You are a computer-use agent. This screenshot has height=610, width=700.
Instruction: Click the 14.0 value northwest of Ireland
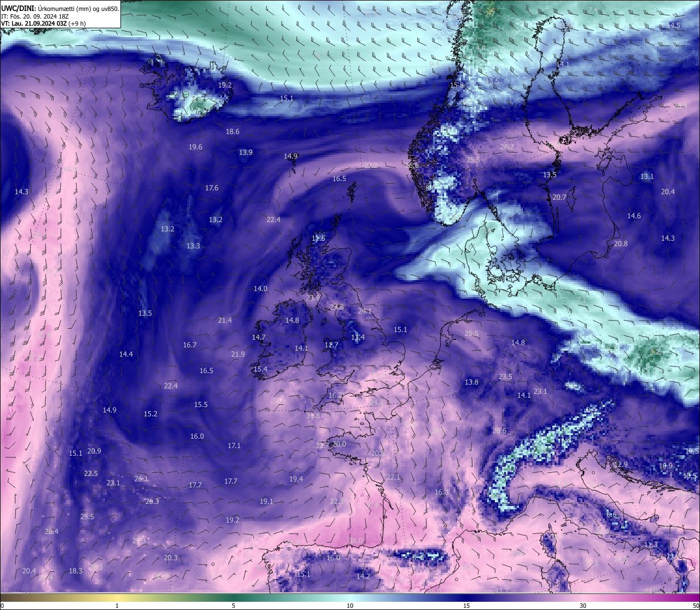coord(260,288)
